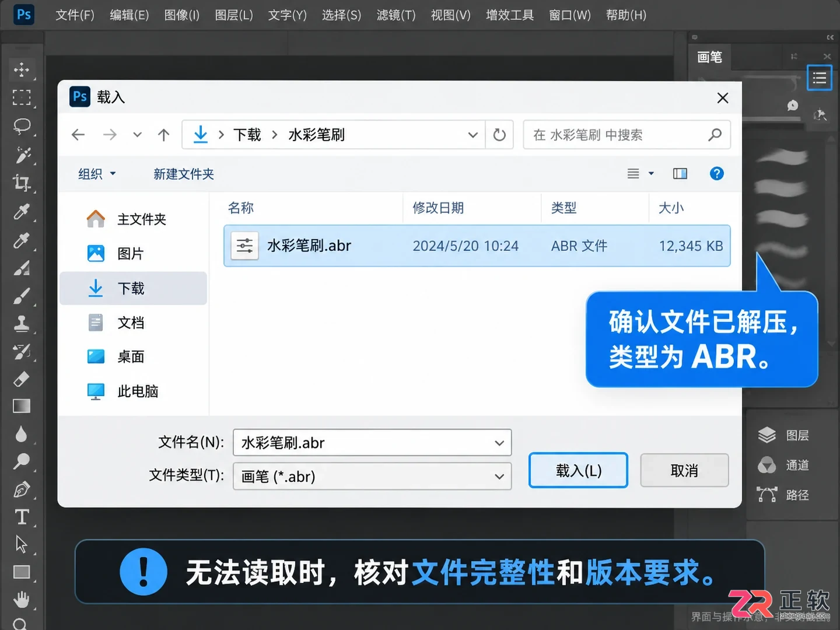Select the Pen tool
The image size is (840, 630).
click(x=22, y=489)
